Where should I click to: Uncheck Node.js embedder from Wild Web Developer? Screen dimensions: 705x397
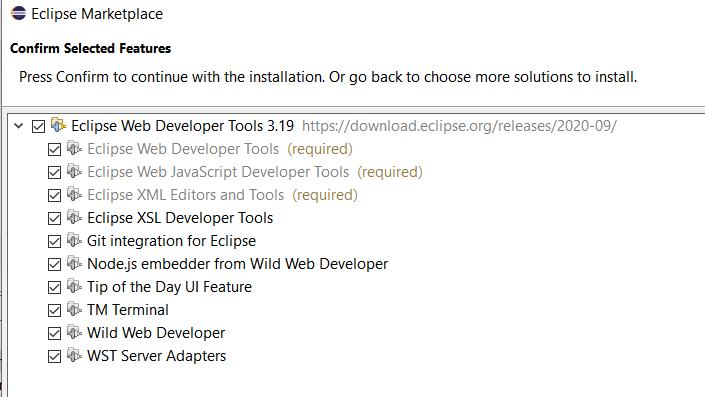tap(54, 264)
